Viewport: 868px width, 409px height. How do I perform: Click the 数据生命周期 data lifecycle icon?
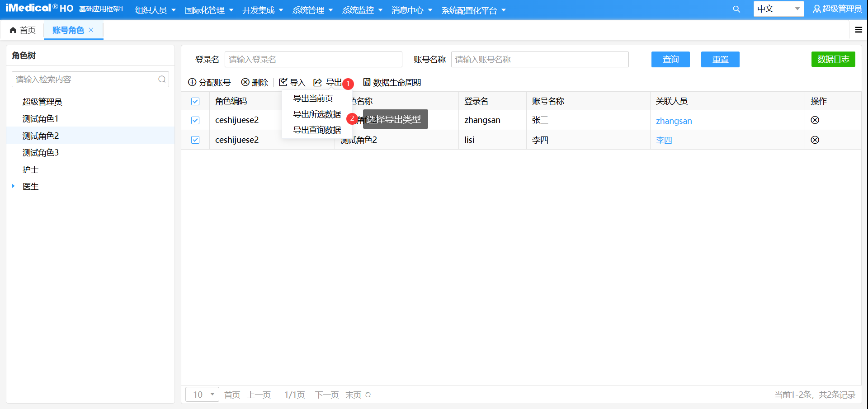coord(367,82)
